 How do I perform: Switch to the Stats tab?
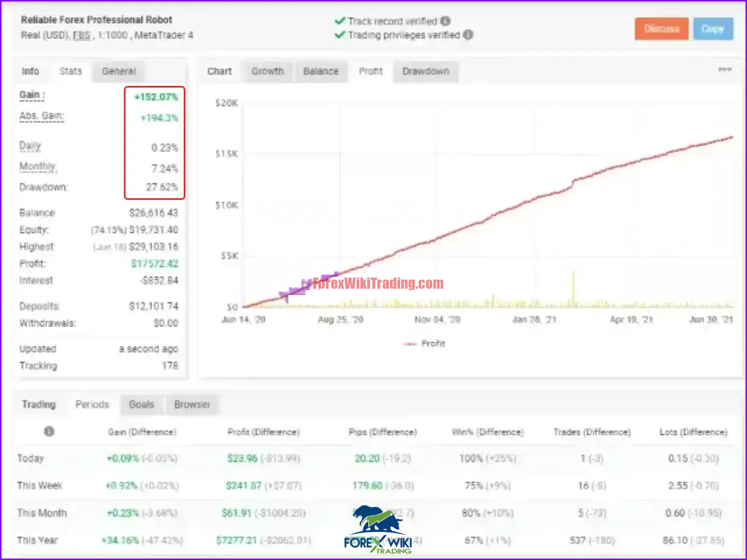(x=71, y=71)
